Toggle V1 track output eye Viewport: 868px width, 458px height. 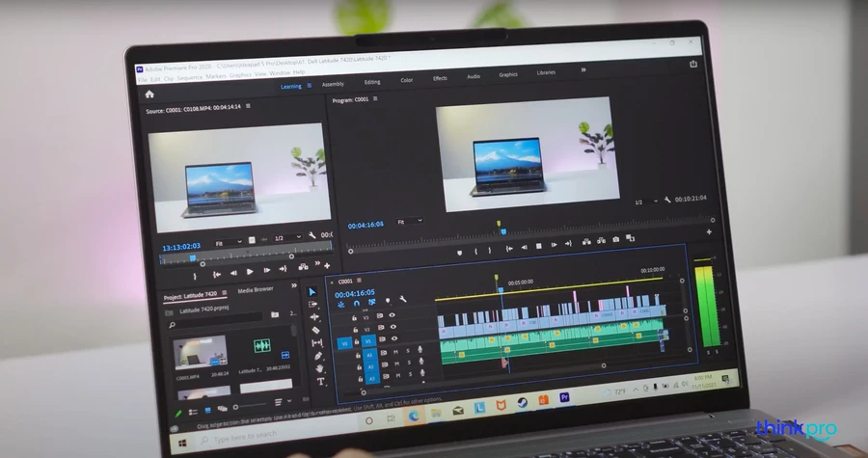394,338
